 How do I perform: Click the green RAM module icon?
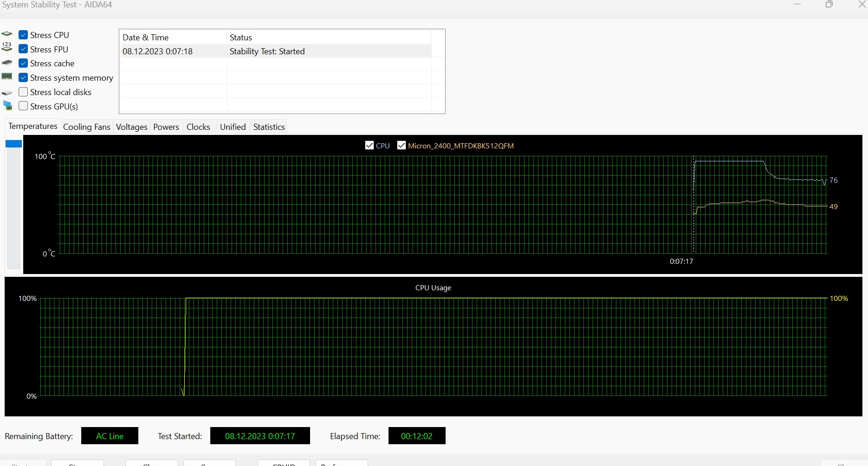(x=7, y=77)
